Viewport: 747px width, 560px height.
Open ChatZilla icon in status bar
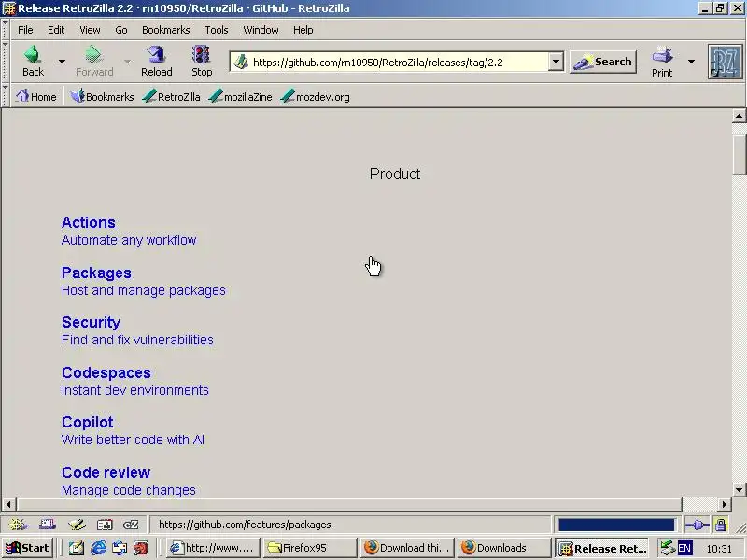click(131, 525)
